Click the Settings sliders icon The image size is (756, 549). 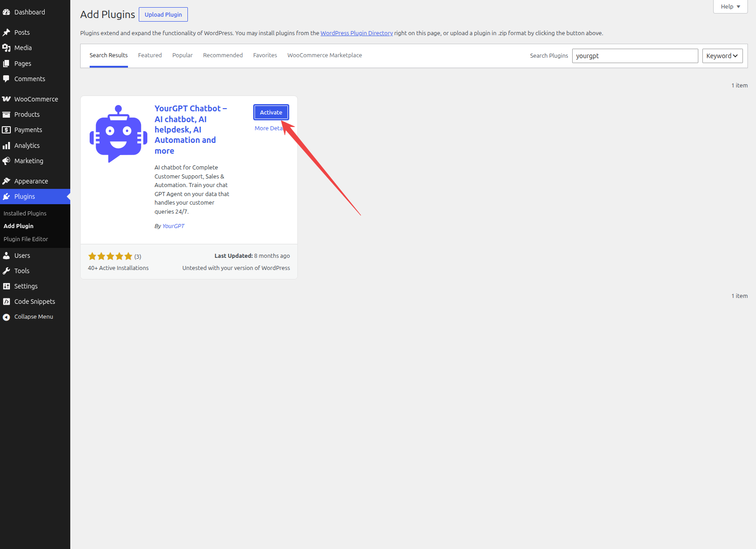(x=6, y=286)
